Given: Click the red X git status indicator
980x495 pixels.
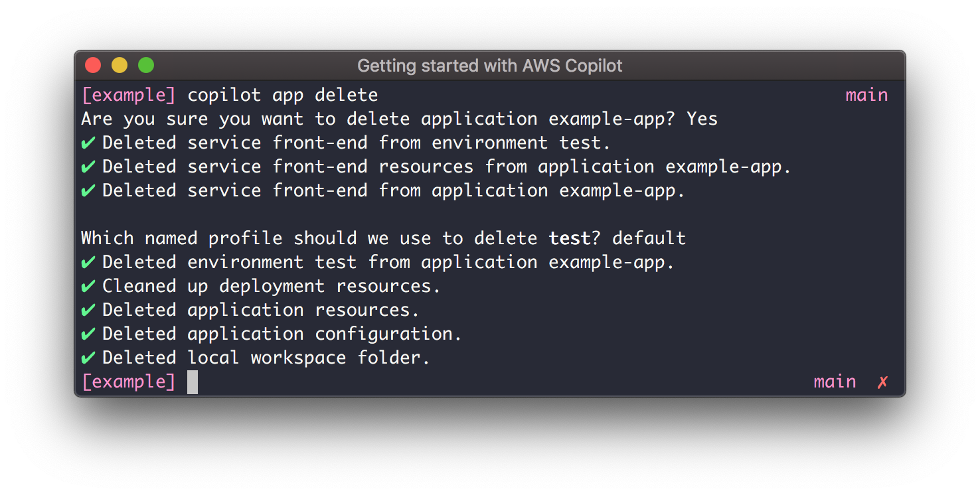Looking at the screenshot, I should click(x=882, y=382).
